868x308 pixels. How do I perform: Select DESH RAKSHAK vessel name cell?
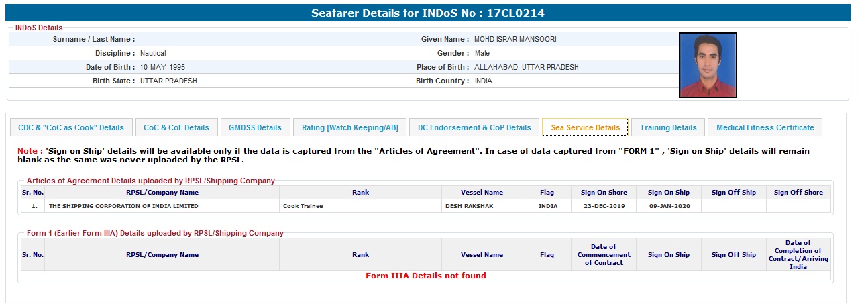coord(469,206)
